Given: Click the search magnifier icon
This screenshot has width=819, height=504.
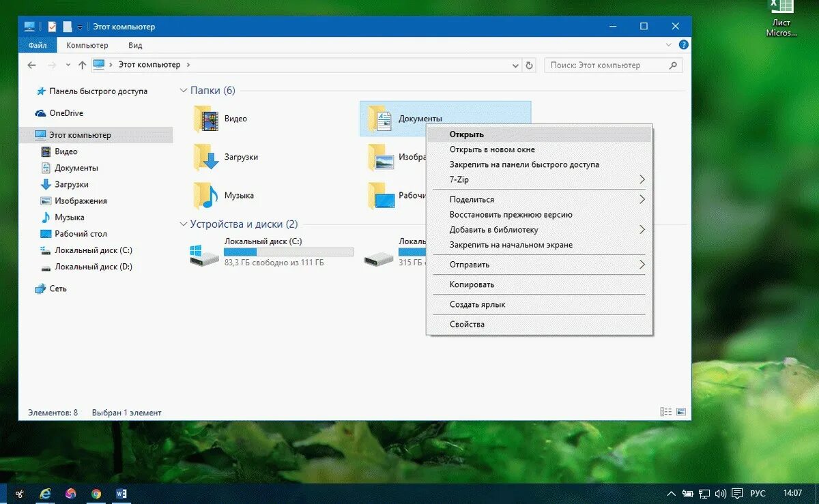Looking at the screenshot, I should (x=673, y=65).
